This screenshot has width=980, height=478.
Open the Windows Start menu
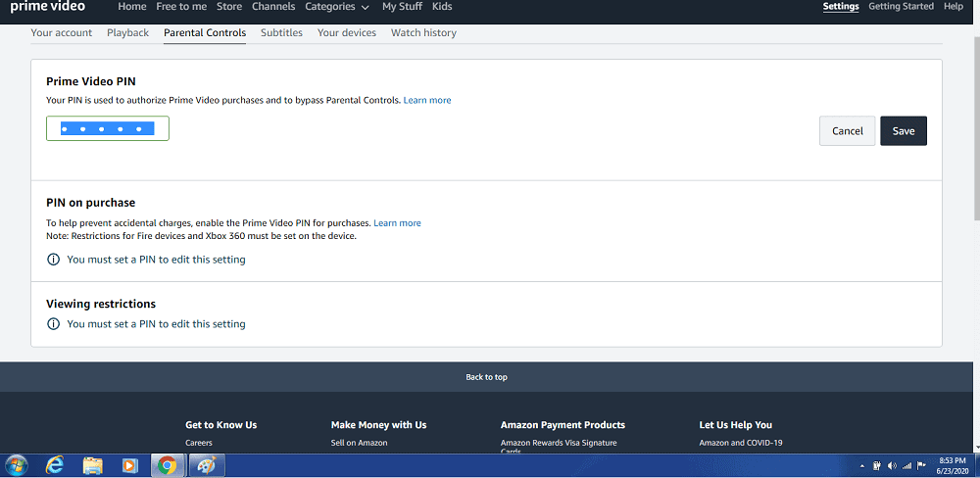tap(15, 465)
